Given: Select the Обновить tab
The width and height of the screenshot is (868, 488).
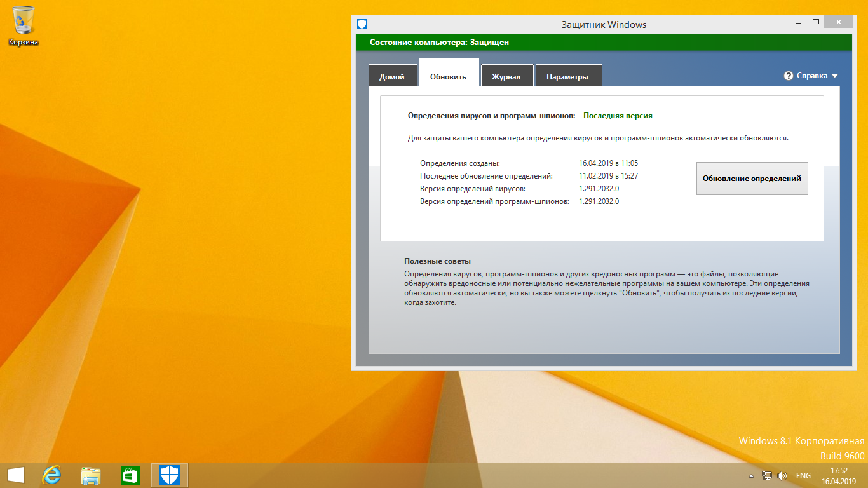Looking at the screenshot, I should [x=449, y=72].
